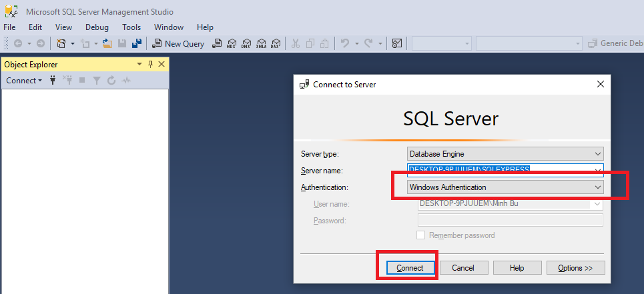This screenshot has width=644, height=294.
Task: Open the File menu
Action: click(9, 27)
